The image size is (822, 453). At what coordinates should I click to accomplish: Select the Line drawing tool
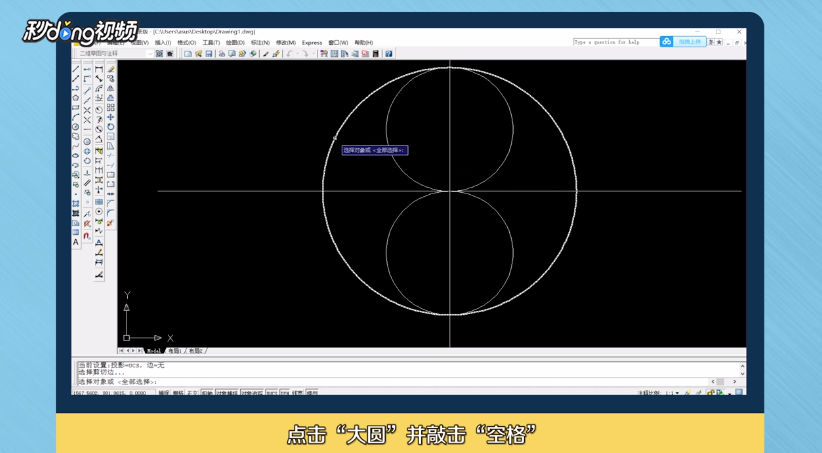tap(76, 69)
